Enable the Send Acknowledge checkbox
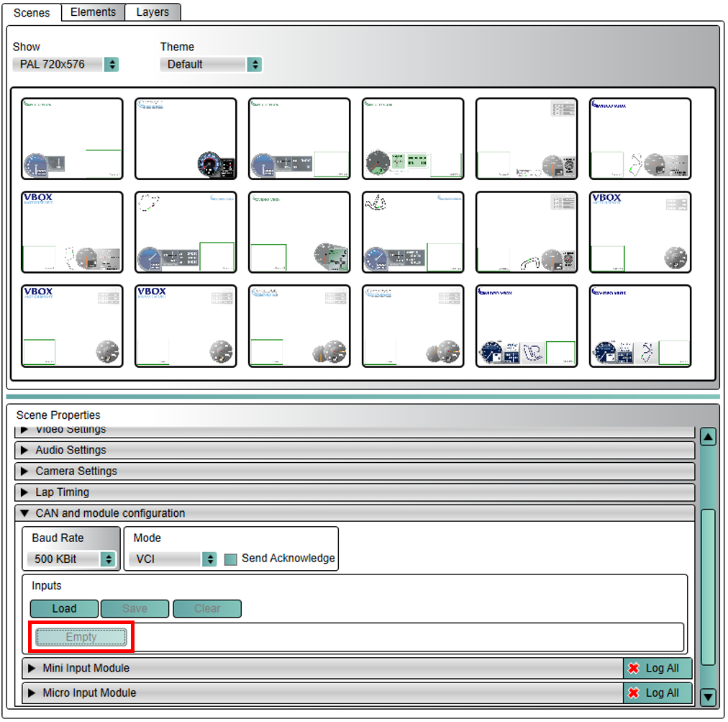 pos(230,559)
